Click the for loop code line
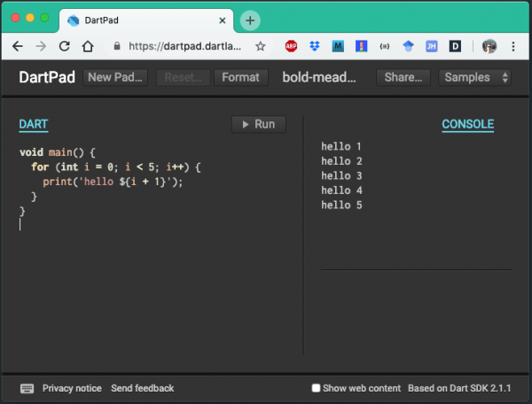 point(116,167)
